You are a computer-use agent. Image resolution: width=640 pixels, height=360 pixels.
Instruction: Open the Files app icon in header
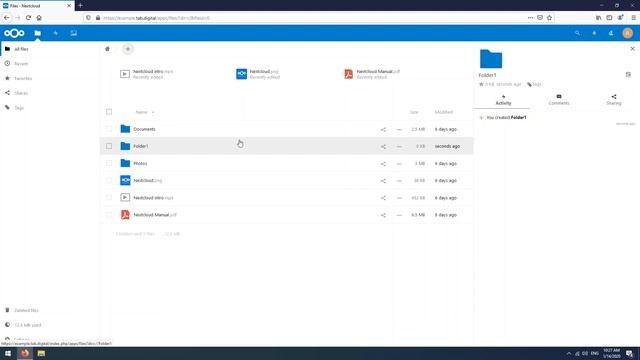[x=38, y=33]
